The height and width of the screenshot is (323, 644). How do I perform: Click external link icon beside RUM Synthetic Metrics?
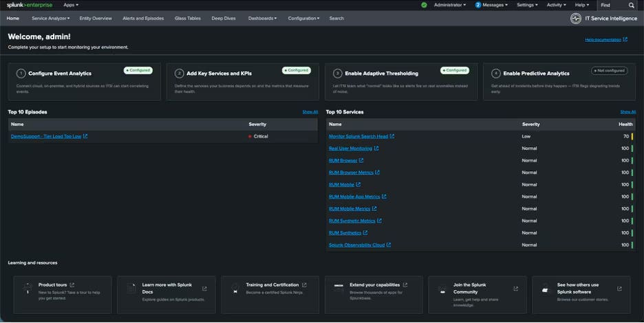pos(380,221)
